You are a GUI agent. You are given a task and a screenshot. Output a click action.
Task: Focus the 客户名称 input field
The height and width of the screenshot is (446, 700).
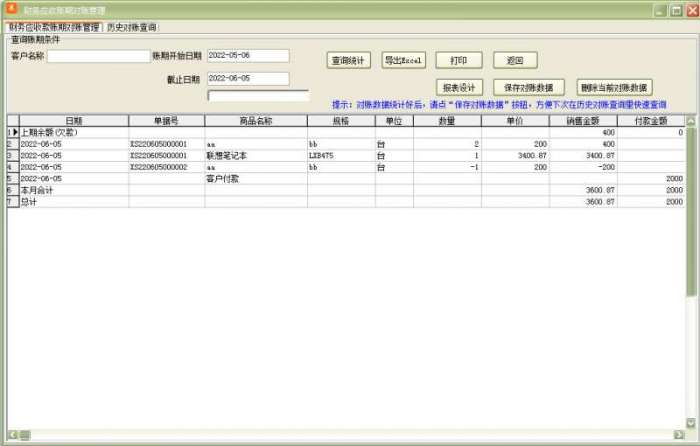click(98, 56)
